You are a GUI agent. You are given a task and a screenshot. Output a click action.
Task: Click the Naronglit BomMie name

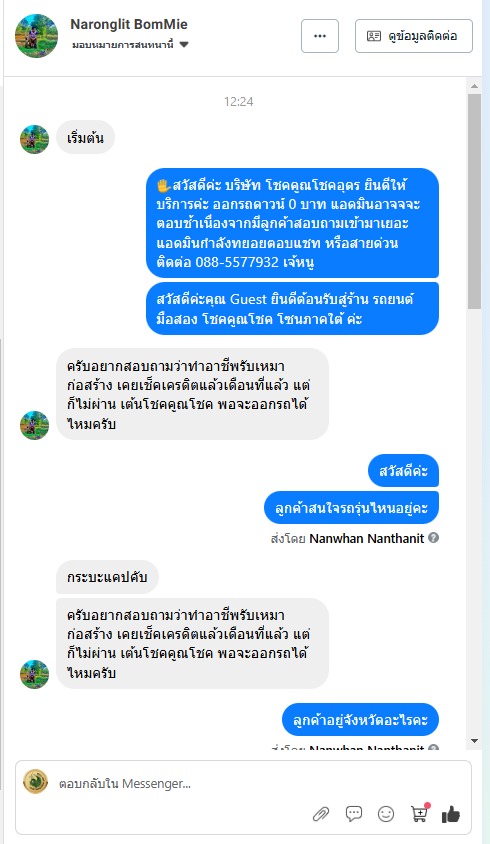[129, 24]
